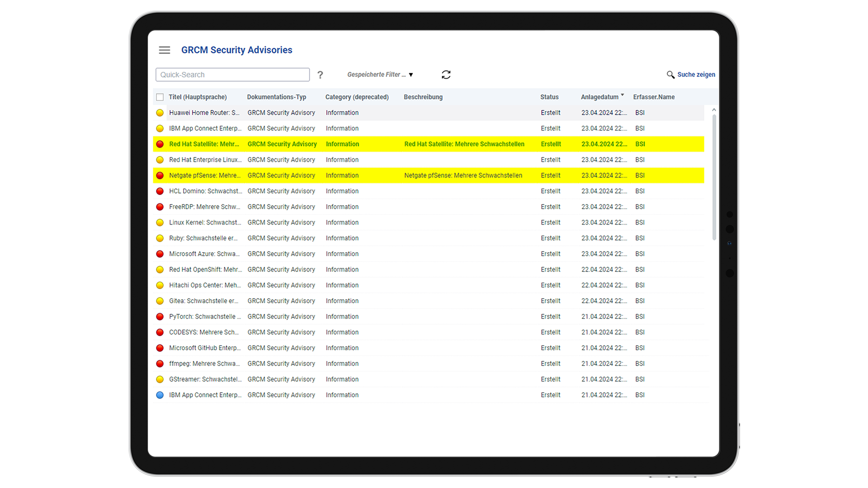
Task: Open the PyTorch: Schwachstelle advisory
Action: point(205,317)
